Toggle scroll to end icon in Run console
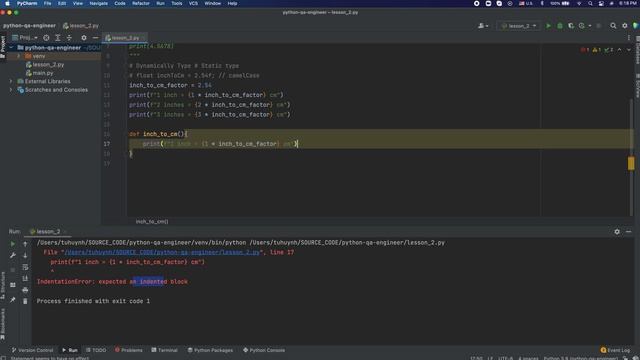Viewport: 640px width, 360px height. coord(25,278)
